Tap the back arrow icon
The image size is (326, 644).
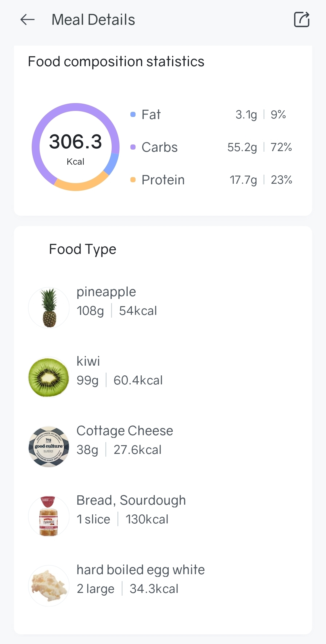[x=27, y=20]
